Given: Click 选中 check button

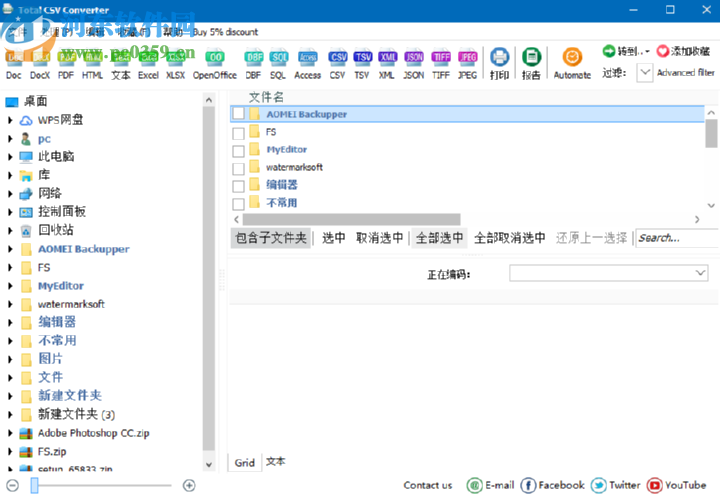Looking at the screenshot, I should tap(334, 238).
